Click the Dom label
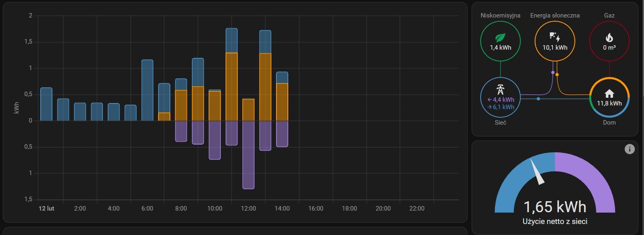644x235 pixels. pos(609,123)
